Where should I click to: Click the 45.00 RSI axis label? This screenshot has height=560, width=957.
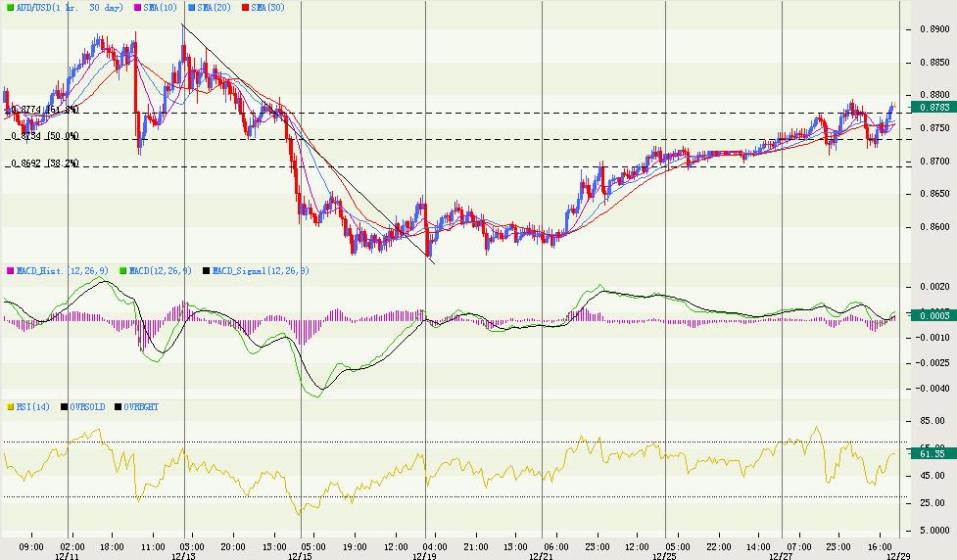tap(933, 476)
